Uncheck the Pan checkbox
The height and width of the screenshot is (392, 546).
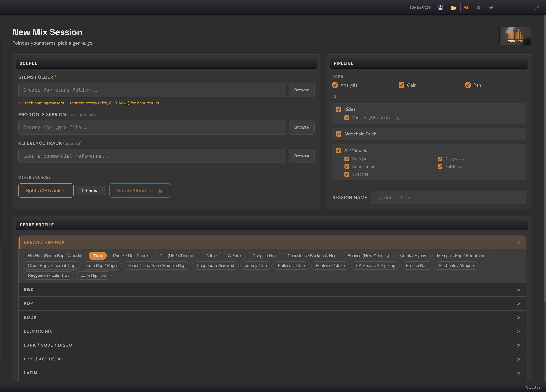(468, 85)
